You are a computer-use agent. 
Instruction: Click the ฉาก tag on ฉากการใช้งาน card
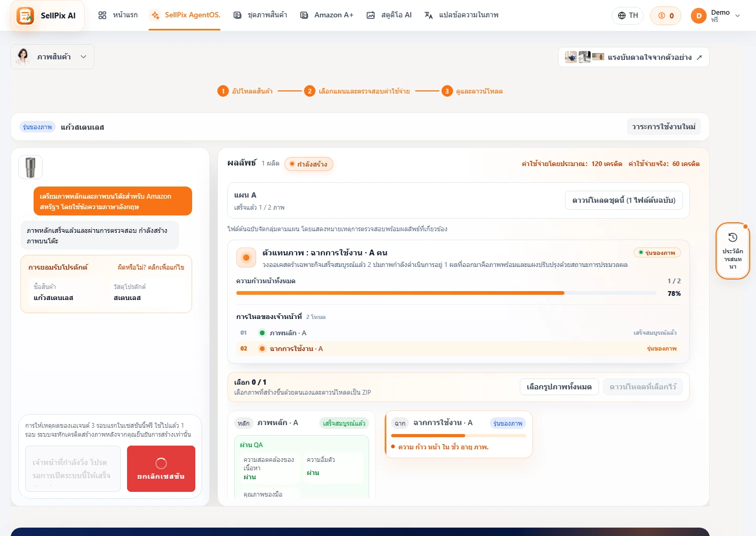[x=400, y=423]
